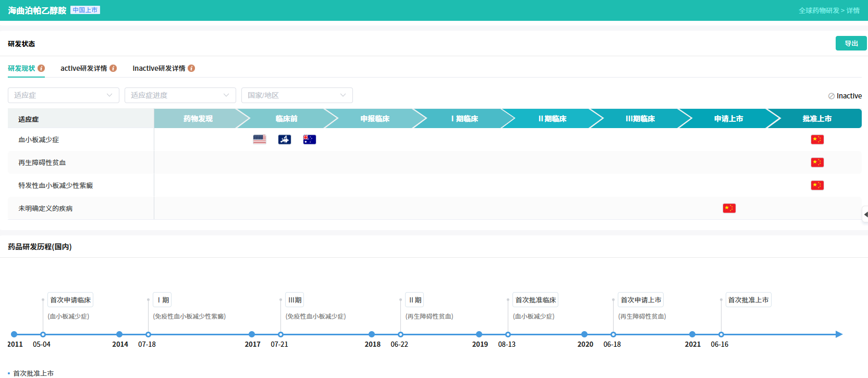Open the 适应症 dropdown
This screenshot has width=868, height=378.
click(64, 95)
